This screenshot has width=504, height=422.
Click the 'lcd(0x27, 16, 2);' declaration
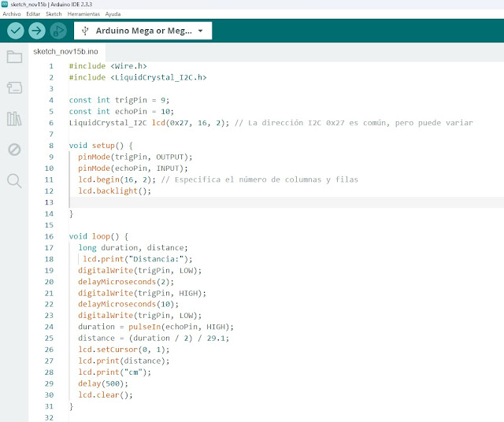point(191,123)
